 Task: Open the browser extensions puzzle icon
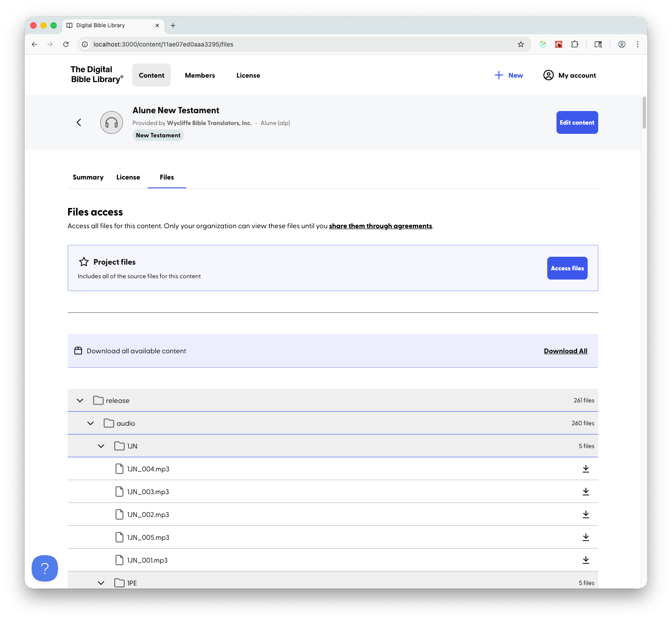coord(574,44)
